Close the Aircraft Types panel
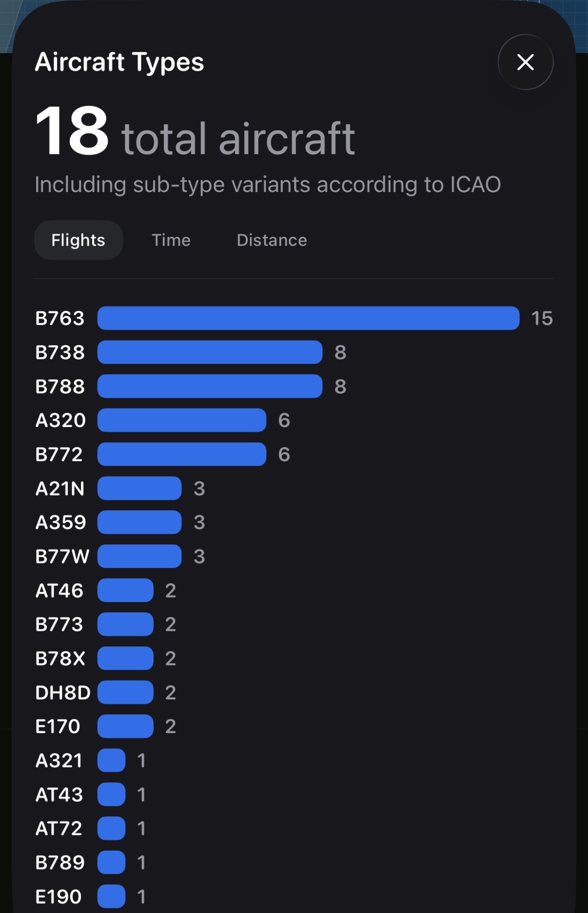Image resolution: width=588 pixels, height=913 pixels. [525, 62]
